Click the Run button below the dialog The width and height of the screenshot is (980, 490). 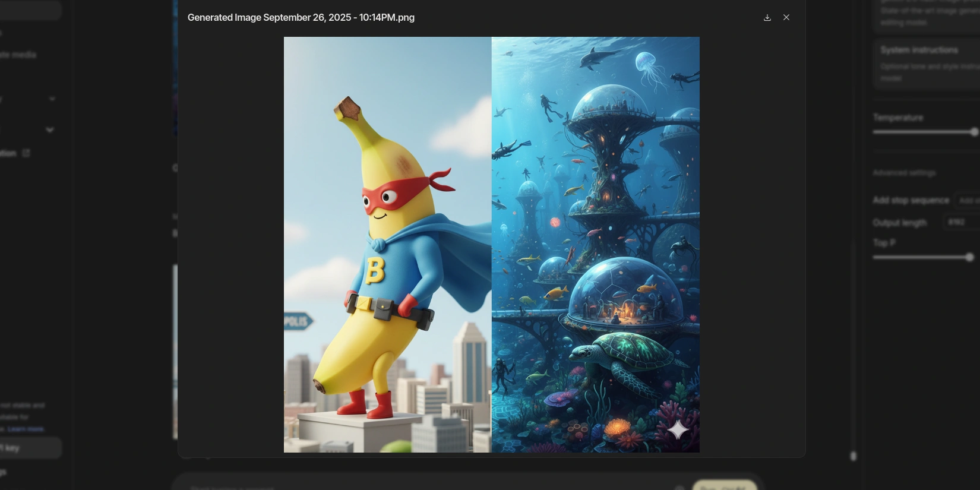tap(725, 486)
